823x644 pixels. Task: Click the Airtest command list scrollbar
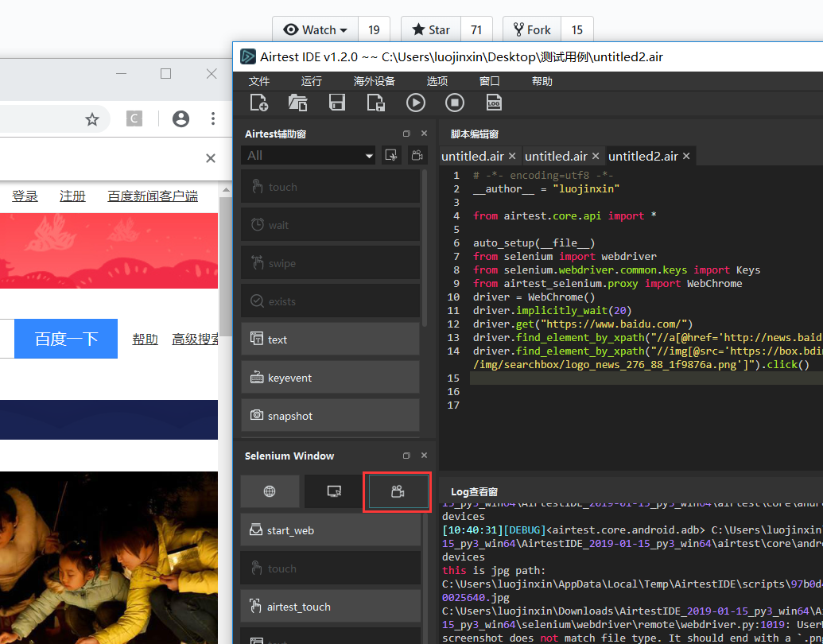pos(425,248)
